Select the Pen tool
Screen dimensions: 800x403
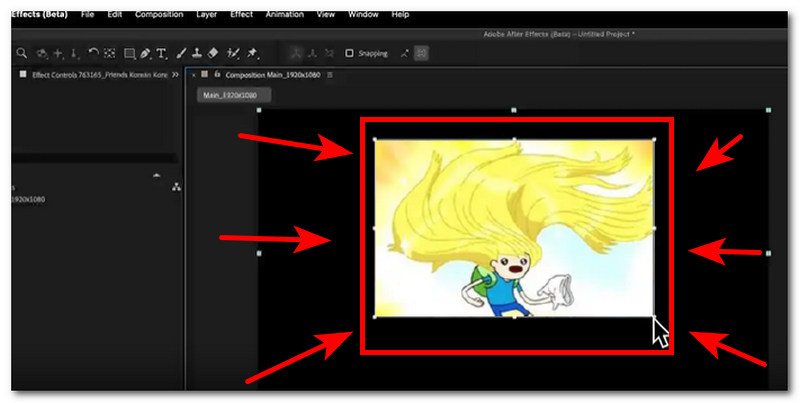(145, 53)
